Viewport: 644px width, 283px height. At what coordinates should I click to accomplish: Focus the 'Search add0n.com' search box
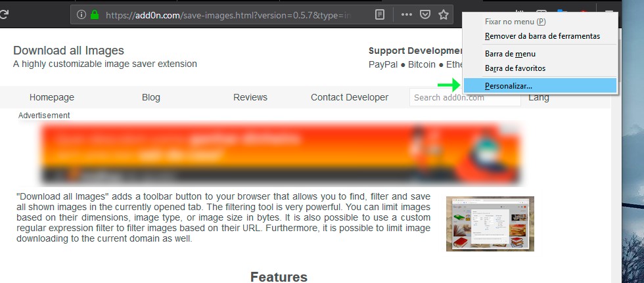465,98
